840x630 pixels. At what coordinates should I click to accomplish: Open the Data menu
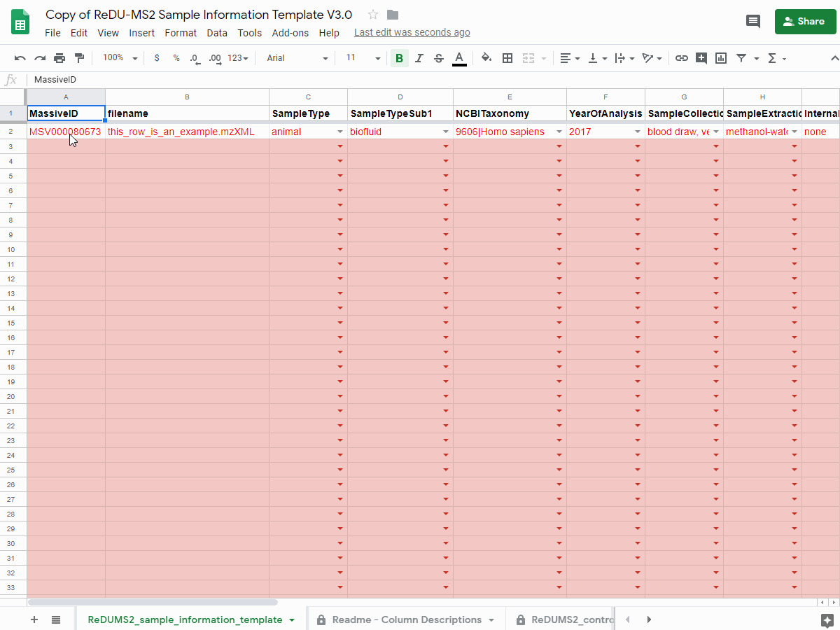click(217, 33)
